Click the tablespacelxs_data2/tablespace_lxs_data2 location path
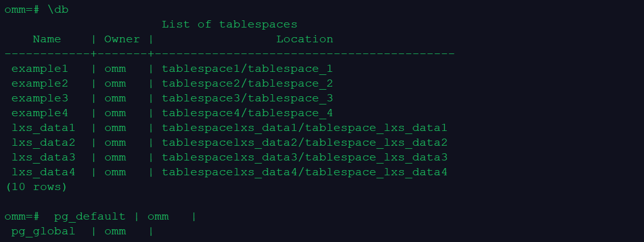Screen dimensions: 644x242 [304, 143]
